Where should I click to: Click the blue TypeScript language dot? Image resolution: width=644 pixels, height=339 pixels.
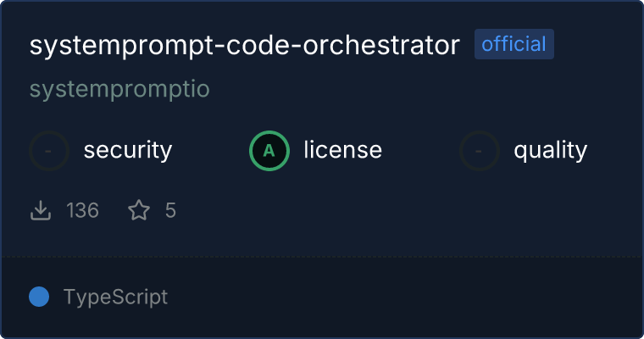tap(39, 297)
